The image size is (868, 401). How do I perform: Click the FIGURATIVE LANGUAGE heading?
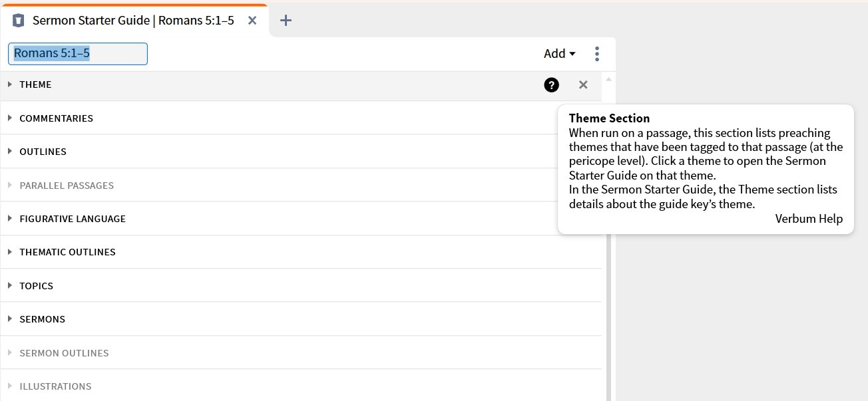coord(73,219)
